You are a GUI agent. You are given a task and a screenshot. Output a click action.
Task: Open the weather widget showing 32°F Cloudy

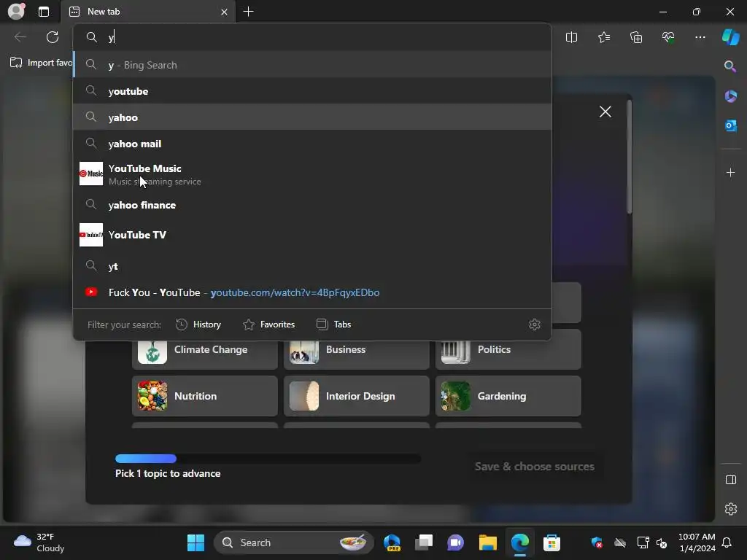[39, 542]
